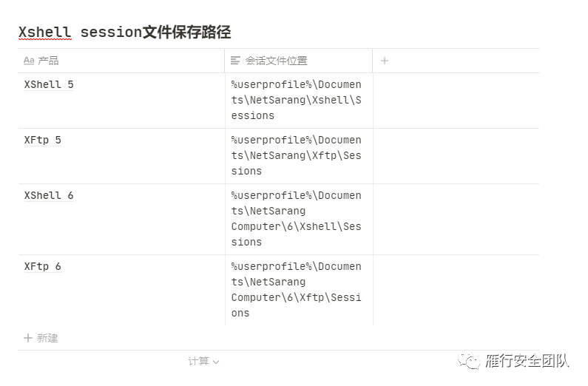This screenshot has height=386, width=588.
Task: Open the 计算 dropdown menu
Action: coord(203,362)
